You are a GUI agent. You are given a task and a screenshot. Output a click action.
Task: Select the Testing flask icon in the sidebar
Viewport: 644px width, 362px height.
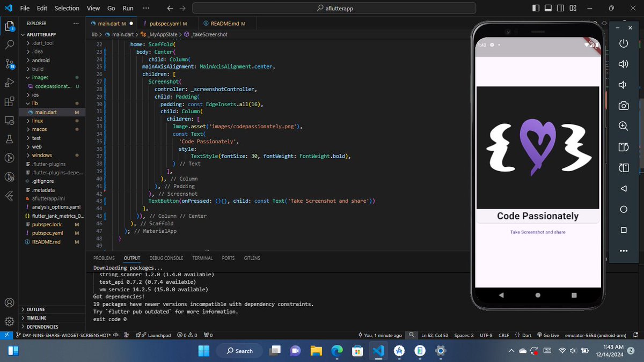tap(9, 138)
